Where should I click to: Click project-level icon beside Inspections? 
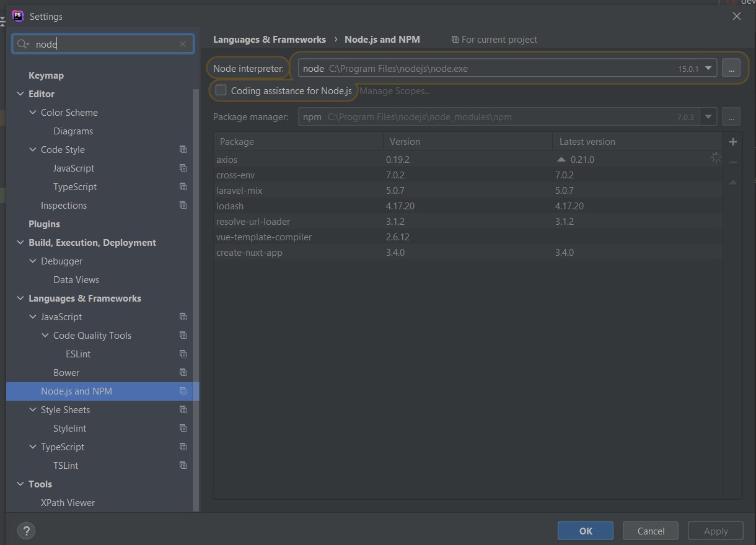click(183, 205)
